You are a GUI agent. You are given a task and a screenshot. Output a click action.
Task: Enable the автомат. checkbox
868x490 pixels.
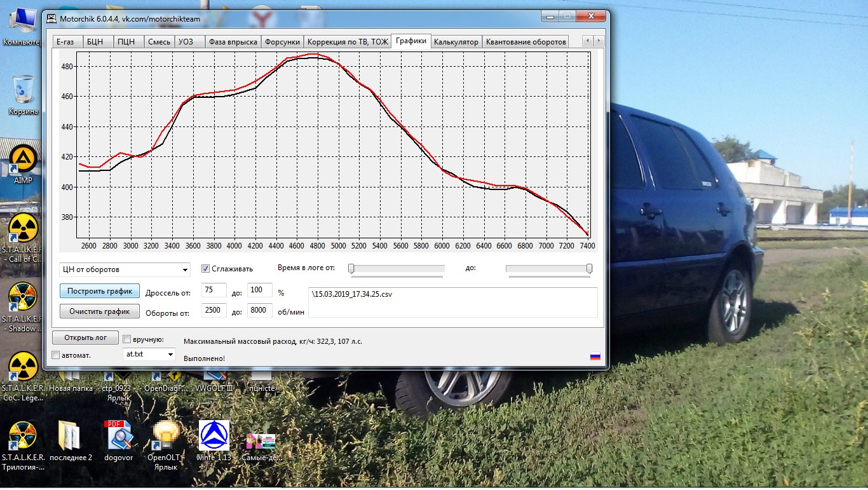(56, 355)
